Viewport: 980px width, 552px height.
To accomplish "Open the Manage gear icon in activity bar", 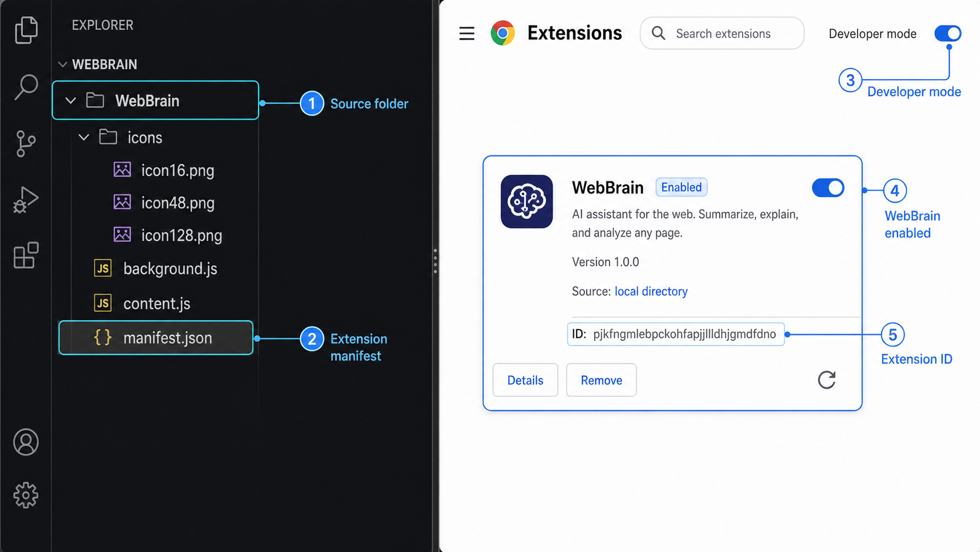I will (26, 496).
